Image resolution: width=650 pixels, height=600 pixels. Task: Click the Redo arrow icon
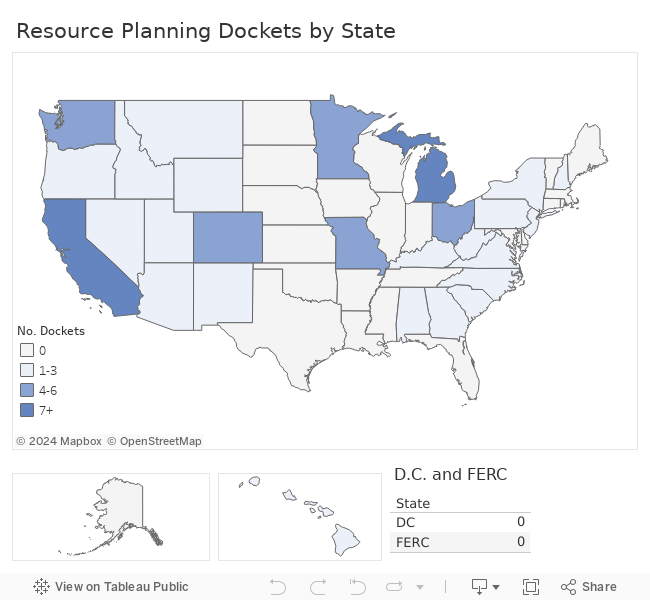click(x=318, y=587)
